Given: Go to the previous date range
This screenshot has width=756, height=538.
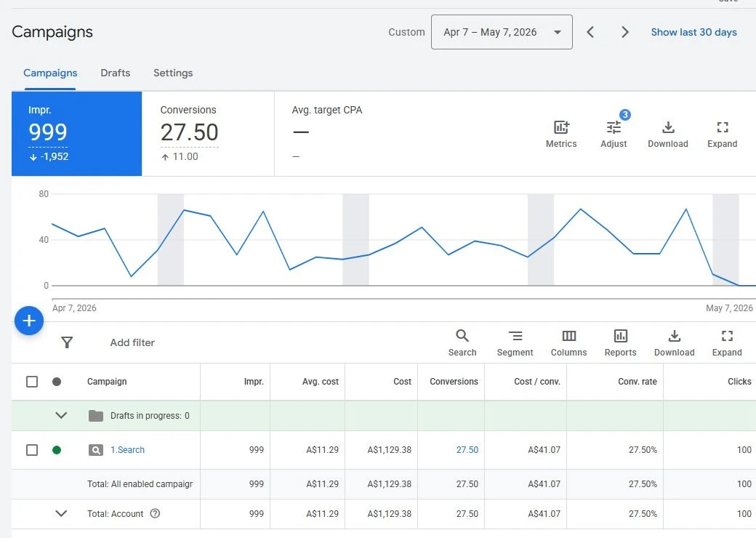Looking at the screenshot, I should click(590, 32).
